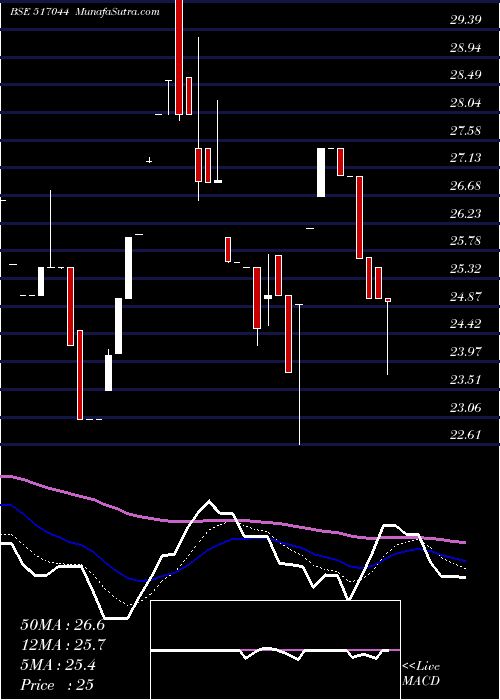Click the Price : 25 readout
This screenshot has width=500, height=700.
point(57,685)
